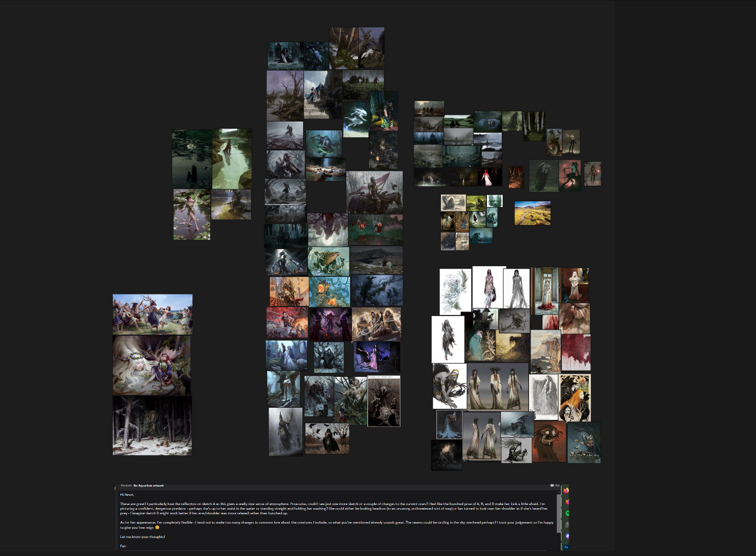The width and height of the screenshot is (756, 556).
Task: Click Photoshop Ps icon below the email
Action: [x=566, y=547]
